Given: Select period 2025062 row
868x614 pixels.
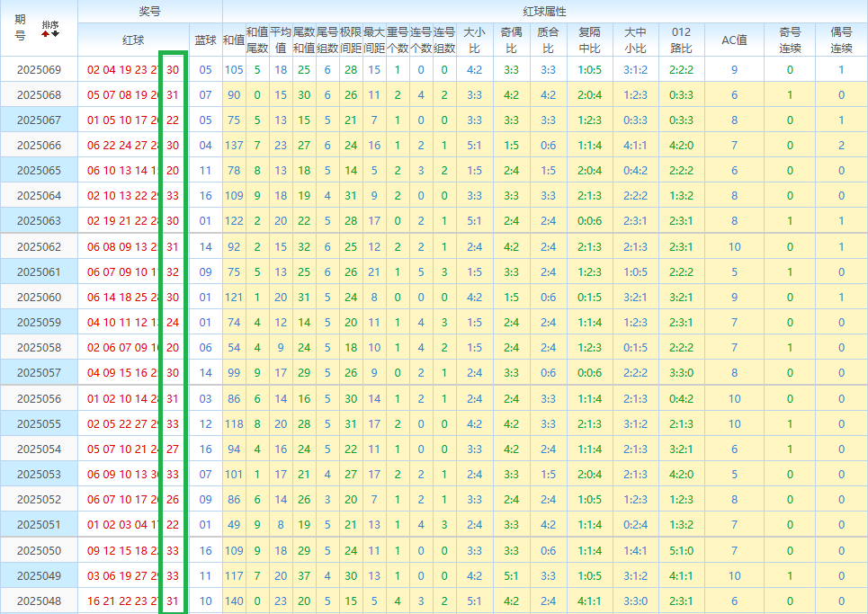Looking at the screenshot, I should (x=434, y=246).
